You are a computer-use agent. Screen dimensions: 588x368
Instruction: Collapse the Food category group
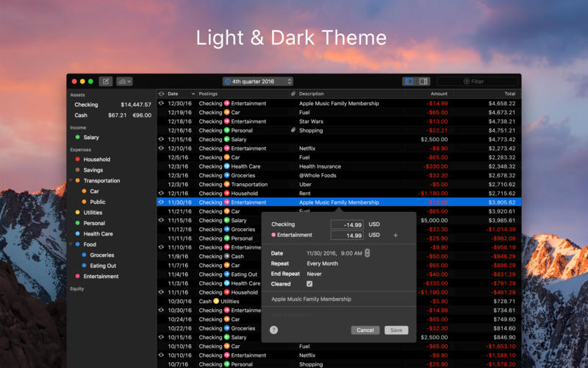[x=71, y=244]
